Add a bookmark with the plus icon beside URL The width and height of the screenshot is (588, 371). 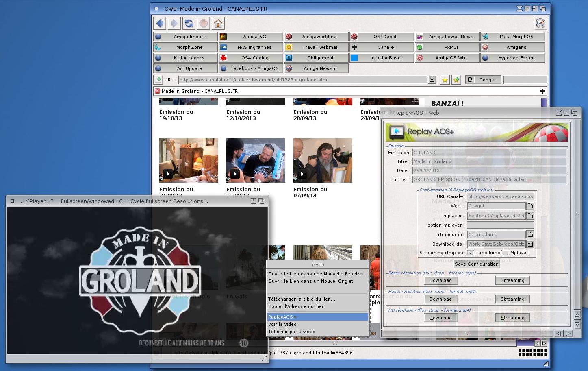tap(158, 80)
